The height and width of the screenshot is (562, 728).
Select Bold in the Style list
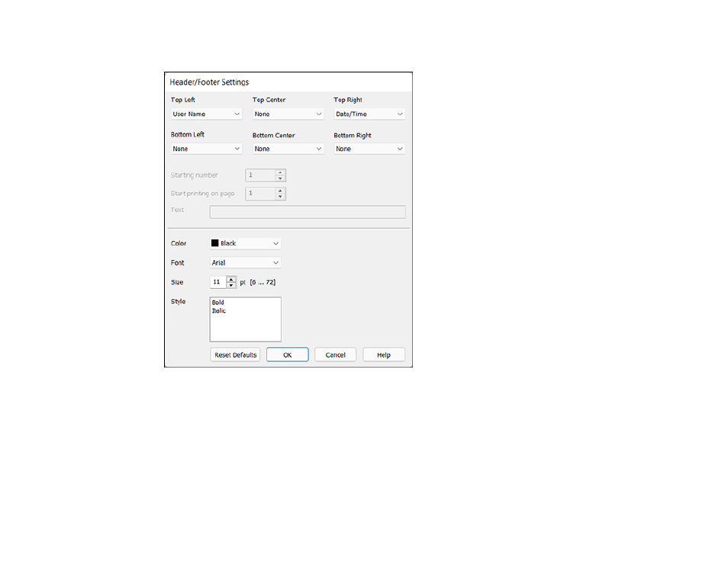pos(218,303)
